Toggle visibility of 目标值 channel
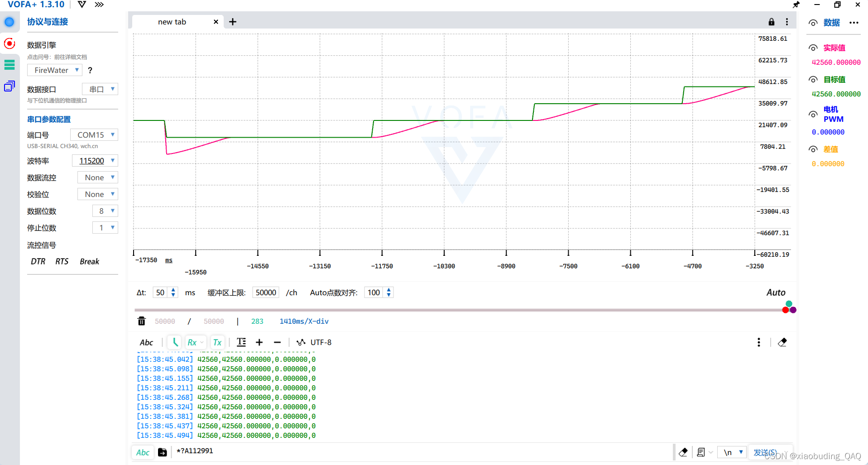 click(x=814, y=80)
